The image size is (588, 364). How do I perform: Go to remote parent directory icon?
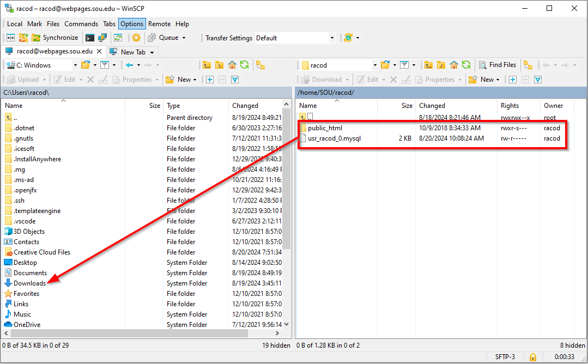[428, 65]
